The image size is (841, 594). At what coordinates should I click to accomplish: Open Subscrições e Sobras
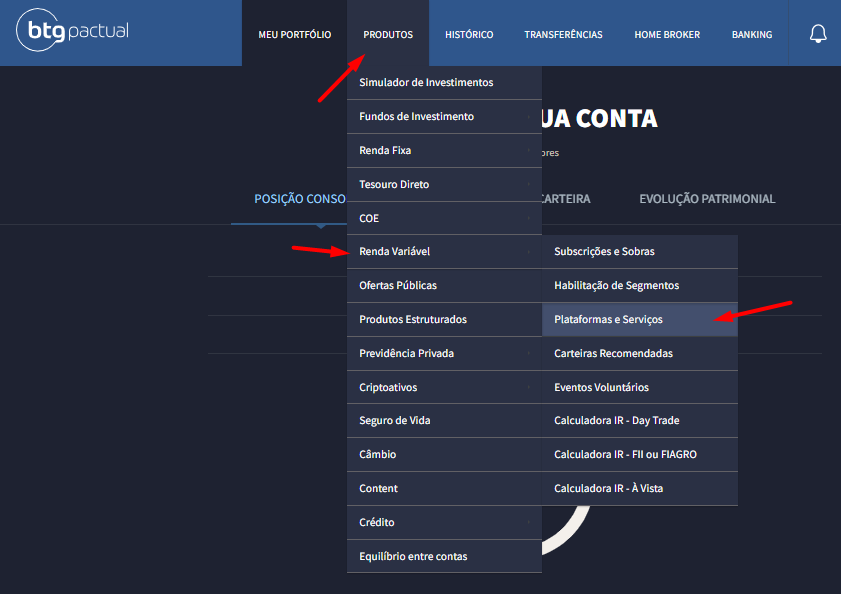pyautogui.click(x=640, y=252)
